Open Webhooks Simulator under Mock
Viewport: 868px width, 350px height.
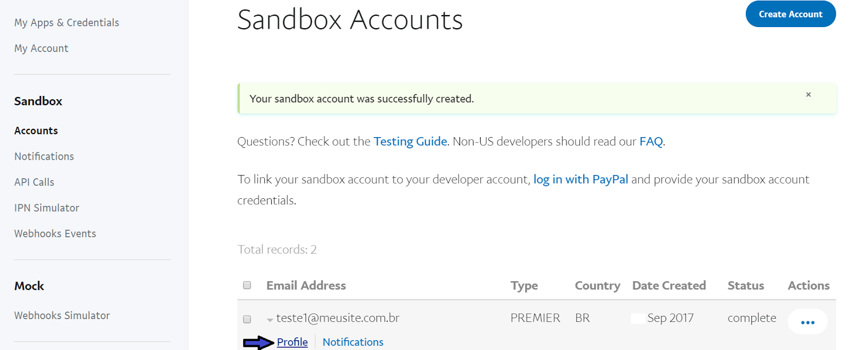coord(62,315)
